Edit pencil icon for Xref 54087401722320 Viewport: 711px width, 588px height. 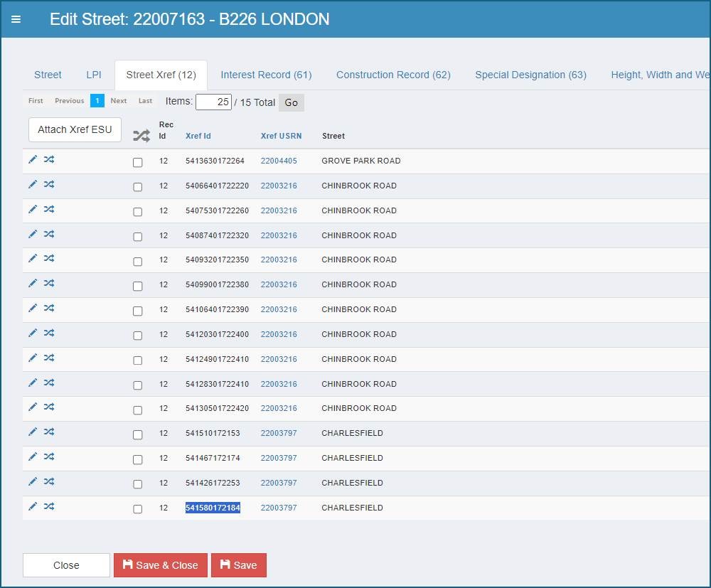tap(33, 234)
